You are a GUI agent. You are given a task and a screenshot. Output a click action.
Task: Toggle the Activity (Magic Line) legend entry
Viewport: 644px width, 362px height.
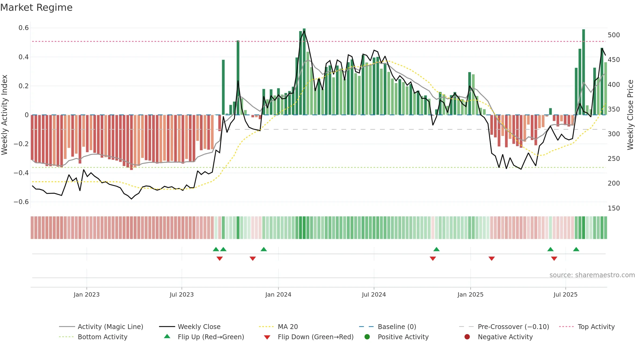(x=101, y=327)
